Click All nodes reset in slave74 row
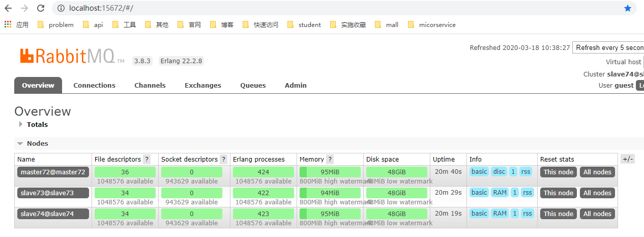Screen dimensions: 644x237 pos(597,214)
